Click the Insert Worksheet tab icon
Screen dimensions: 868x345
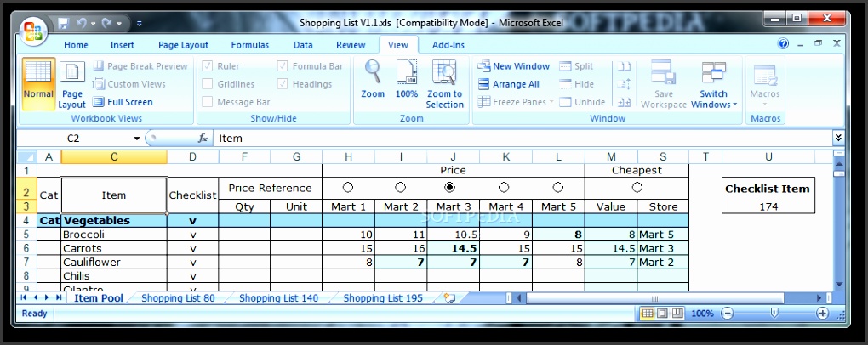click(x=450, y=298)
